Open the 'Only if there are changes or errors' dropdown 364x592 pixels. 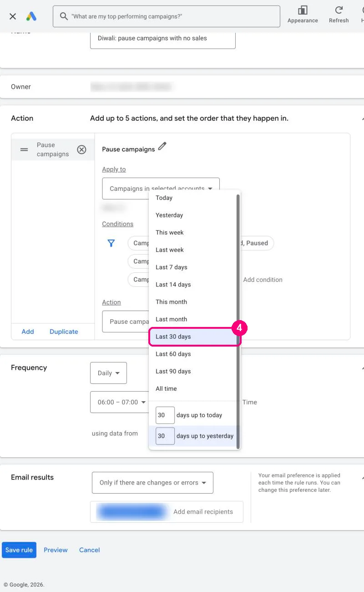[x=152, y=483]
